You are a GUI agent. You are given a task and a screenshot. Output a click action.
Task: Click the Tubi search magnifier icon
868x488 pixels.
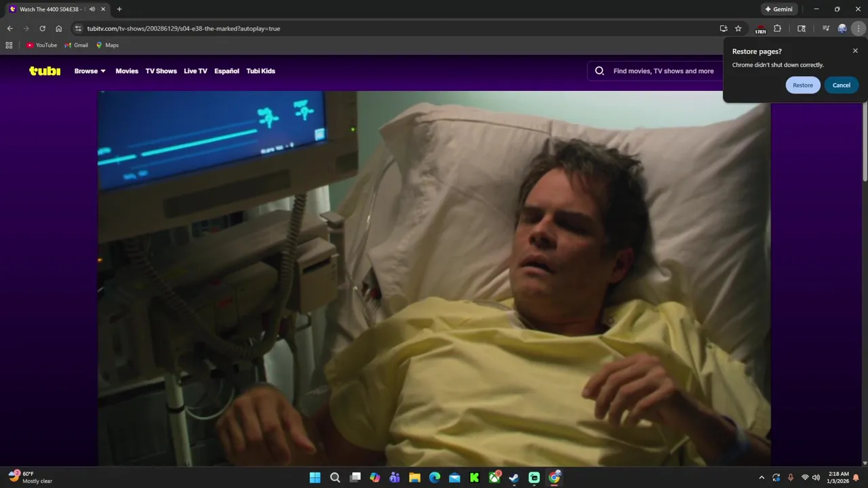599,70
